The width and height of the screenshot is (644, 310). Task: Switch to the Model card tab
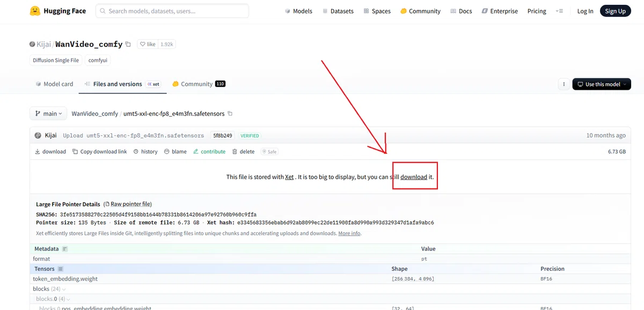pyautogui.click(x=54, y=84)
